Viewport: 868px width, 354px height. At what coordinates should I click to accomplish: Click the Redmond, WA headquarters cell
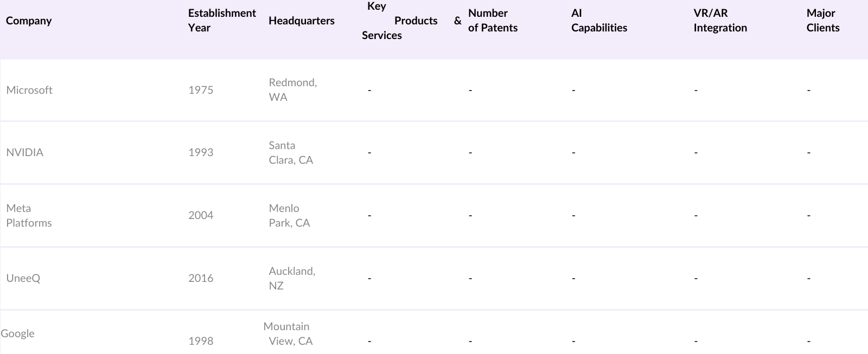[x=292, y=90]
